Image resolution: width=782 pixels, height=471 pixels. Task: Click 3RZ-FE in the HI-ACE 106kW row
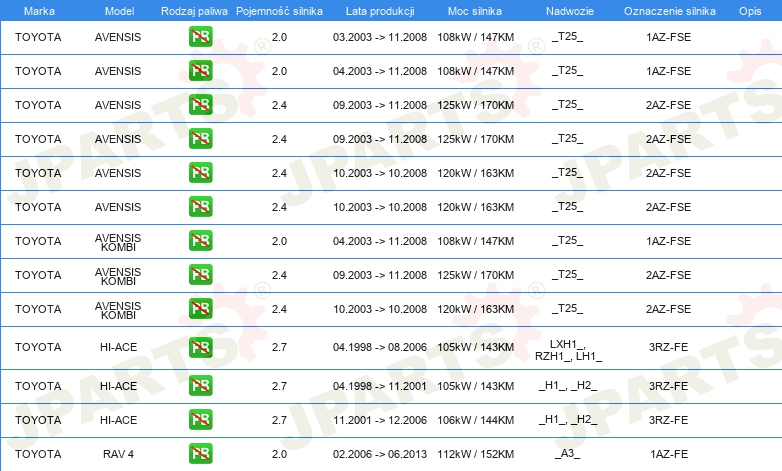[x=668, y=420]
